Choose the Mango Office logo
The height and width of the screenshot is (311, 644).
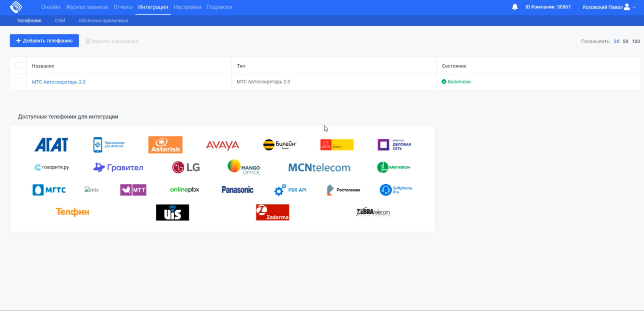click(244, 167)
